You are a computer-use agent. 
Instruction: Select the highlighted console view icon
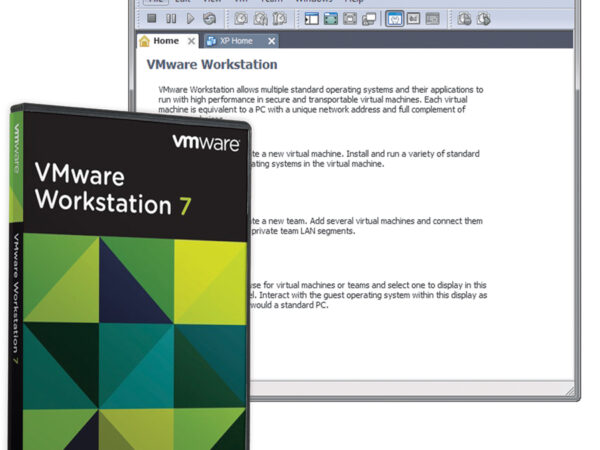click(x=394, y=18)
